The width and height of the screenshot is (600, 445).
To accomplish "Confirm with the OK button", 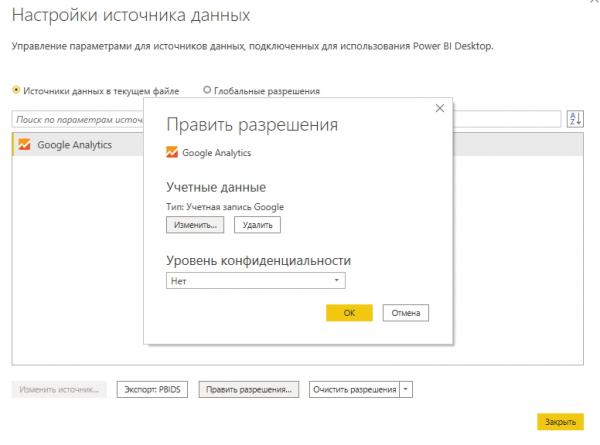I will pos(349,313).
